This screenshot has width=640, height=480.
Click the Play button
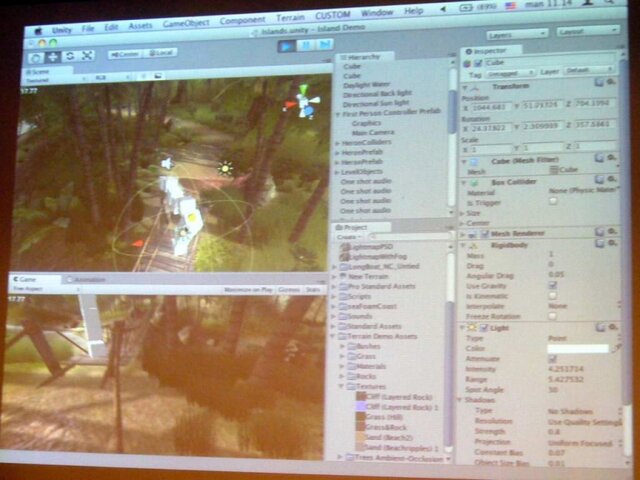coord(287,46)
